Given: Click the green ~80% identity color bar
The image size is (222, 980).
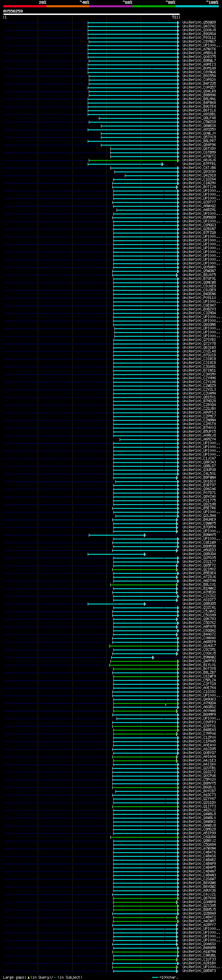Looking at the screenshot, I should point(154,6).
